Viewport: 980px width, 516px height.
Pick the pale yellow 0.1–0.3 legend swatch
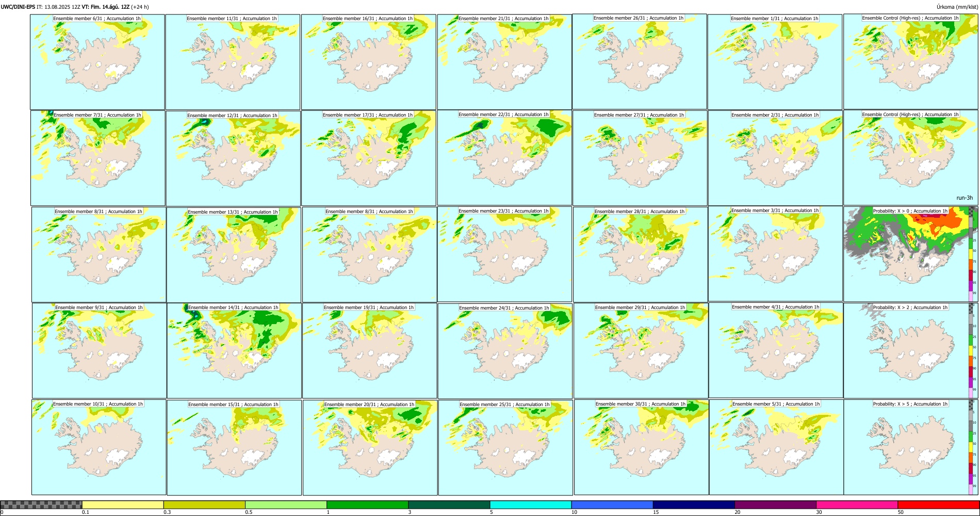[x=123, y=505]
